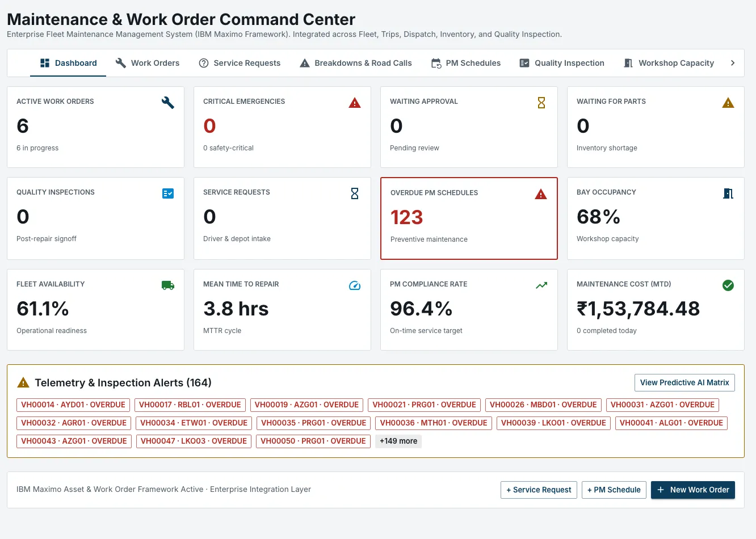Viewport: 756px width, 539px height.
Task: Expand more tabs with the right chevron arrow
Action: pos(733,63)
